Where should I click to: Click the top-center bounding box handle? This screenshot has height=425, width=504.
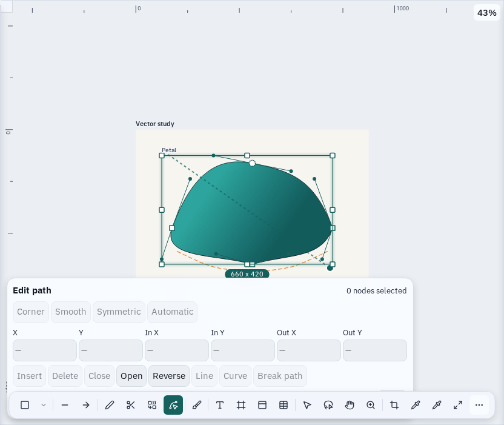tap(247, 155)
